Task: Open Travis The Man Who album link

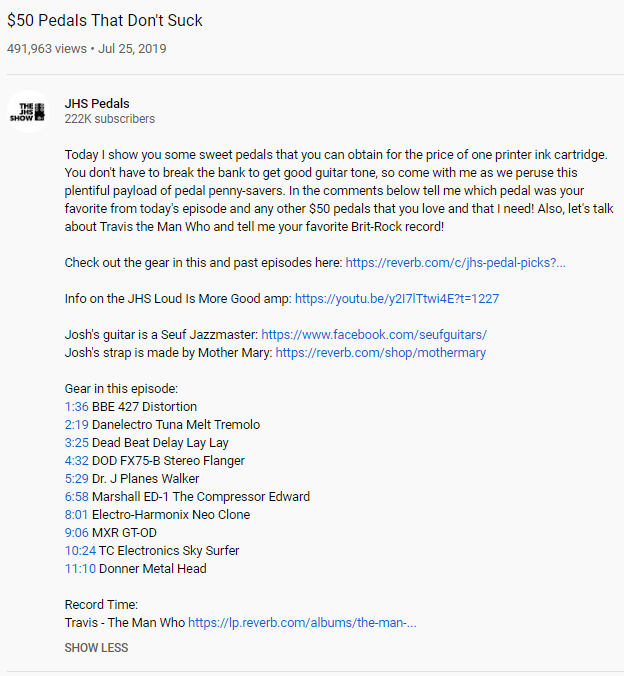Action: 302,623
